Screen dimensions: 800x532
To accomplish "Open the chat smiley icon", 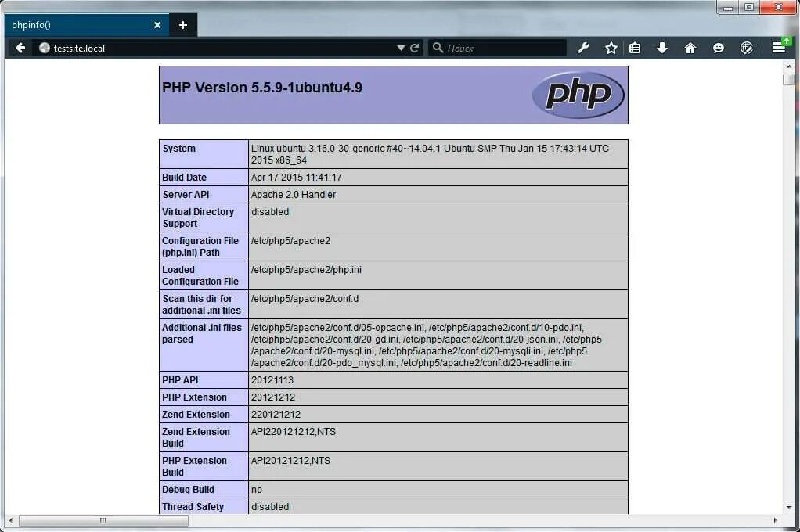I will 719,48.
